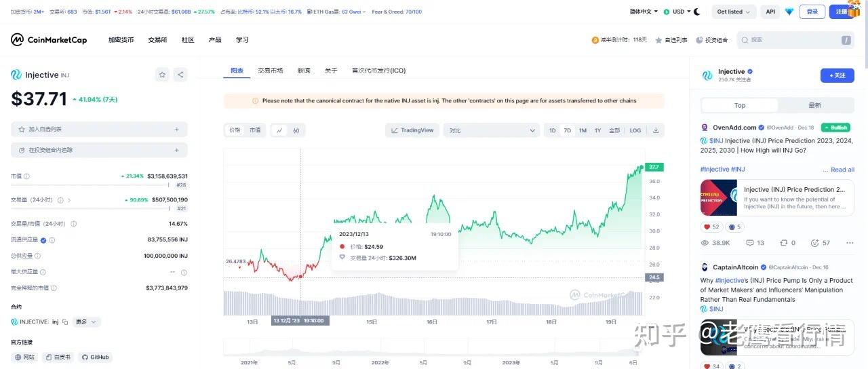Click the heart reaction with 52

pyautogui.click(x=711, y=227)
